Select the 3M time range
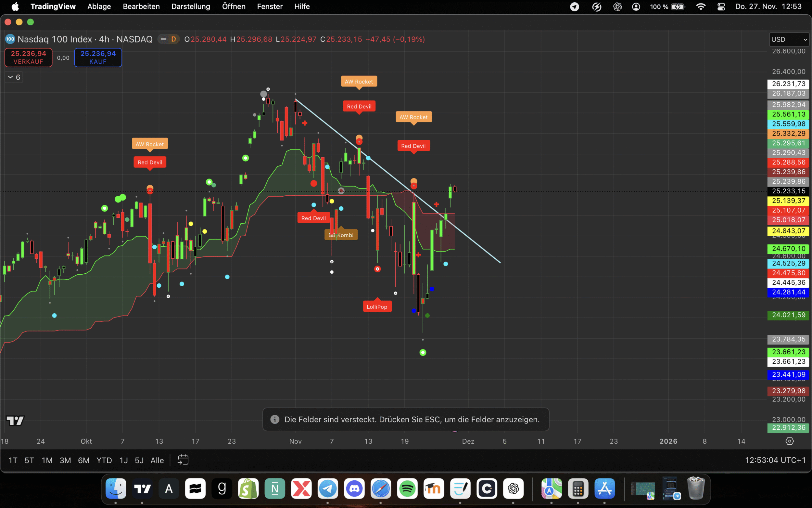This screenshot has height=508, width=812. 65,460
